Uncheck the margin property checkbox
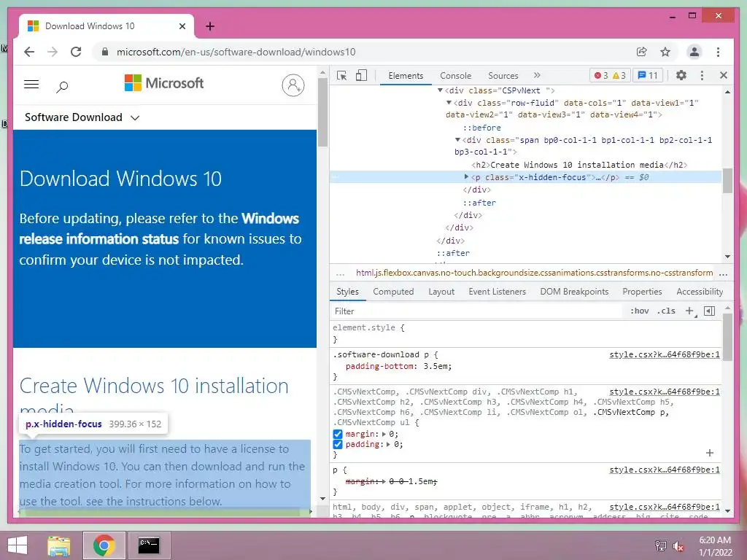 [x=337, y=434]
